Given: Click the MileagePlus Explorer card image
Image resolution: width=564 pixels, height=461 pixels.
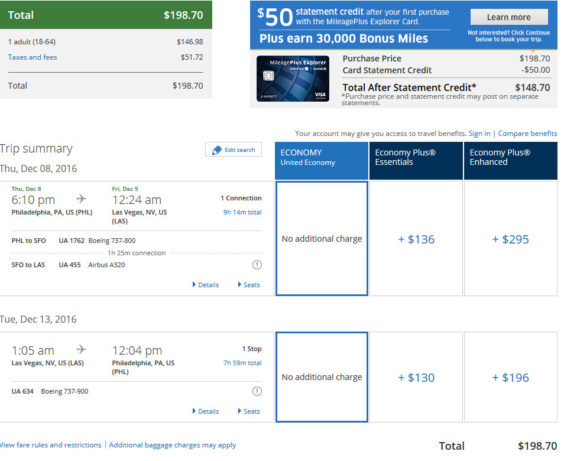Looking at the screenshot, I should coord(293,78).
